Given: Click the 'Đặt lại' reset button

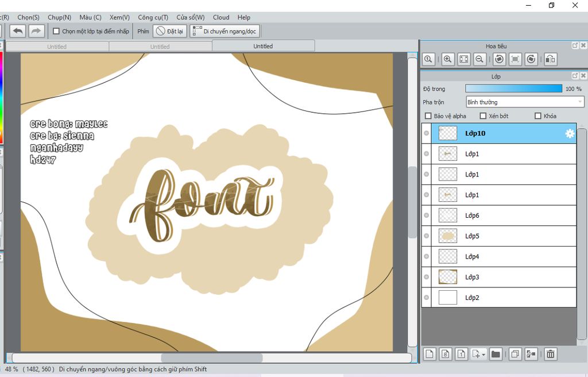Looking at the screenshot, I should (x=170, y=31).
